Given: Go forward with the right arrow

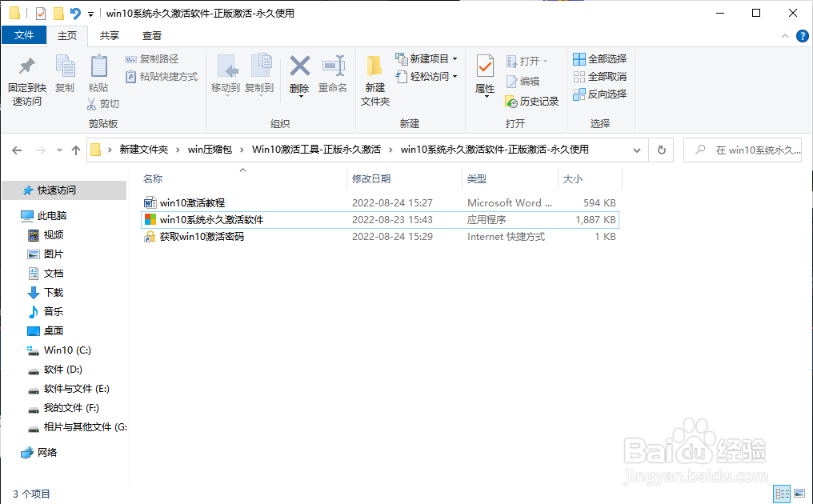Looking at the screenshot, I should (40, 150).
